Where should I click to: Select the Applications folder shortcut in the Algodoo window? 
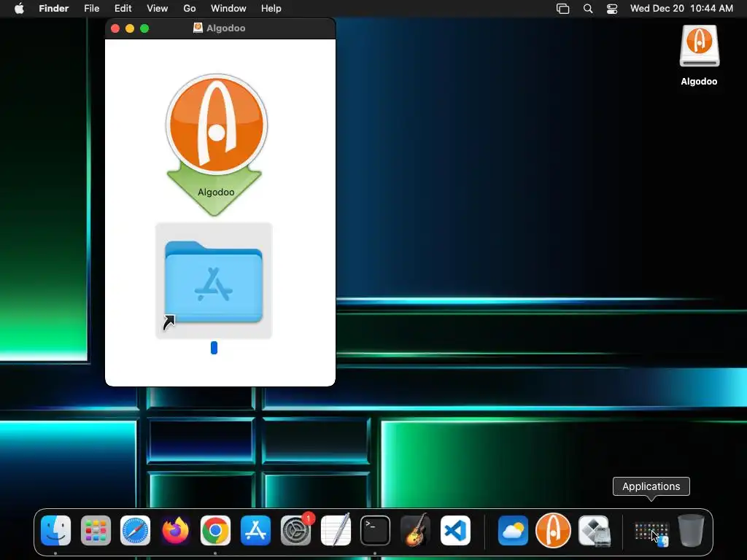pyautogui.click(x=214, y=281)
